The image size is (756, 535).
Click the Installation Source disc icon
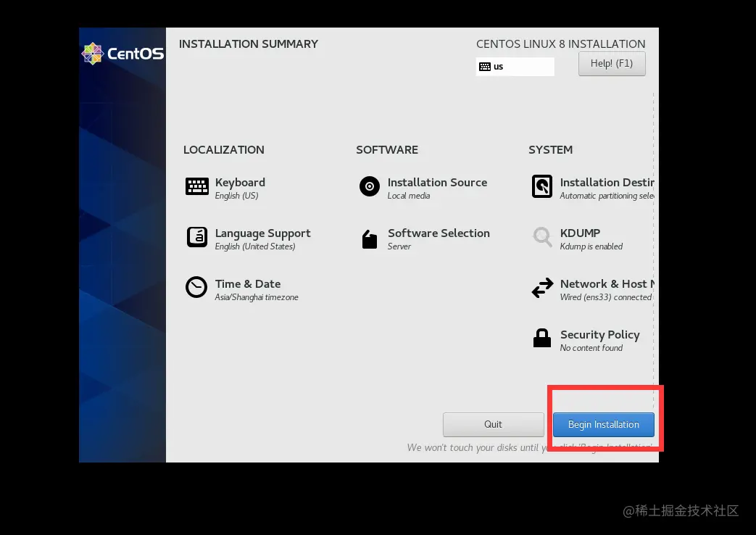(370, 186)
